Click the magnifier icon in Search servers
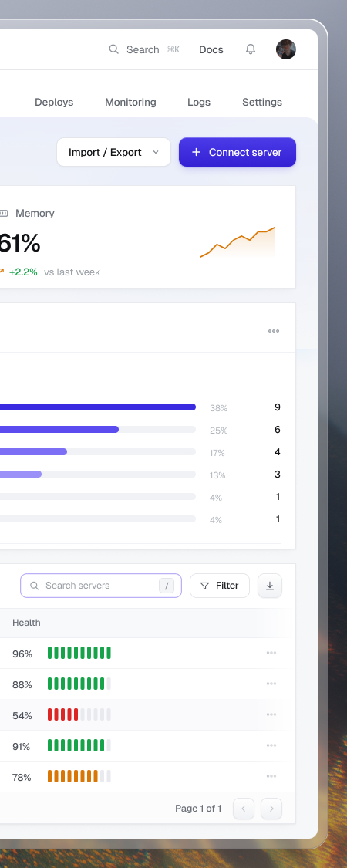 click(34, 586)
